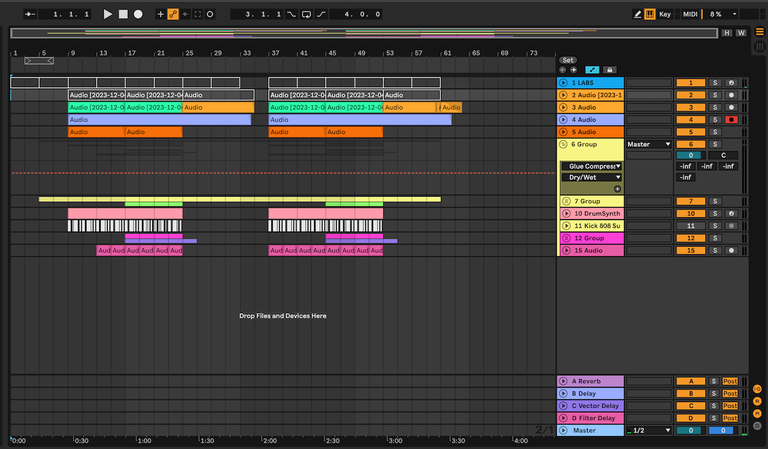Enable Key Map Mode
Screen dimensions: 768x449
(665, 14)
